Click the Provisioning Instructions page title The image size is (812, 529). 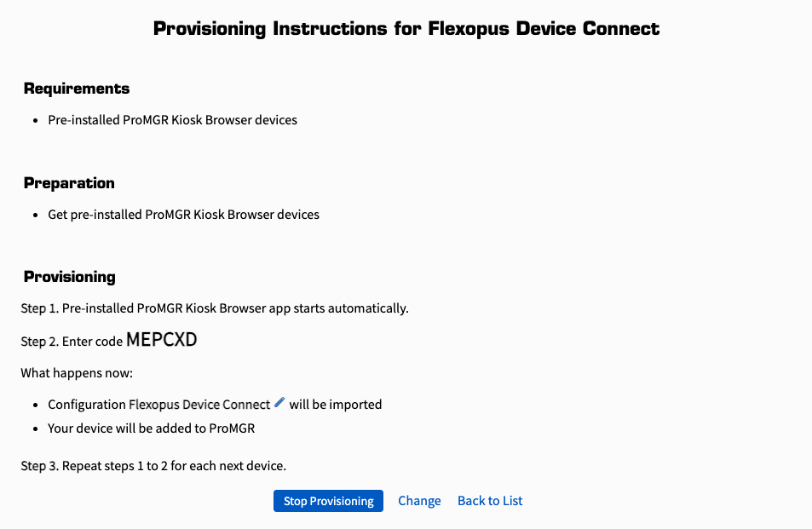(406, 29)
